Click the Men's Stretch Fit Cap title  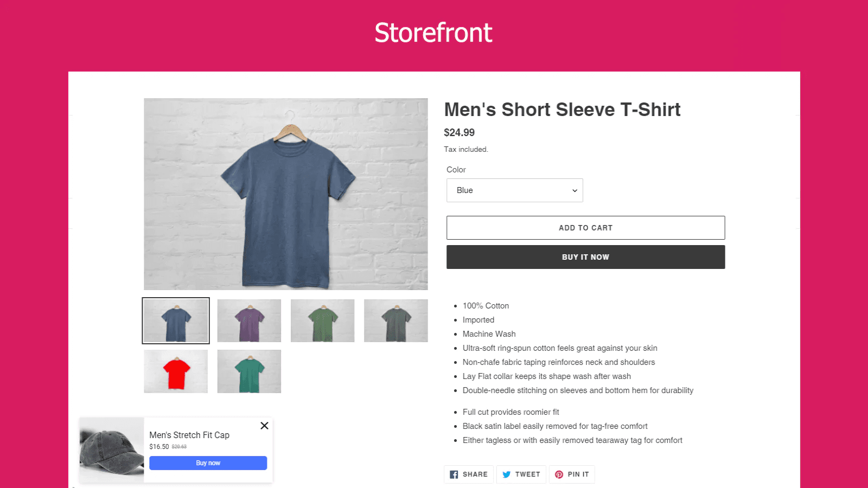tap(189, 435)
